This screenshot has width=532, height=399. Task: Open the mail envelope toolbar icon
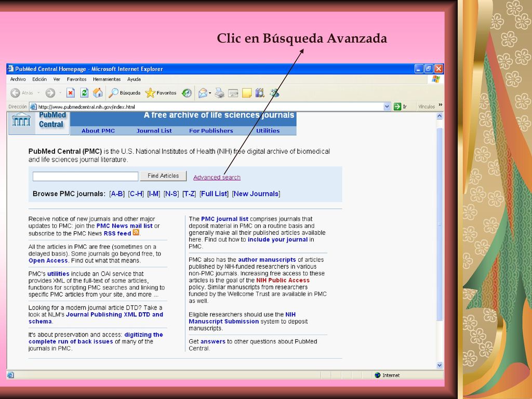click(x=203, y=92)
